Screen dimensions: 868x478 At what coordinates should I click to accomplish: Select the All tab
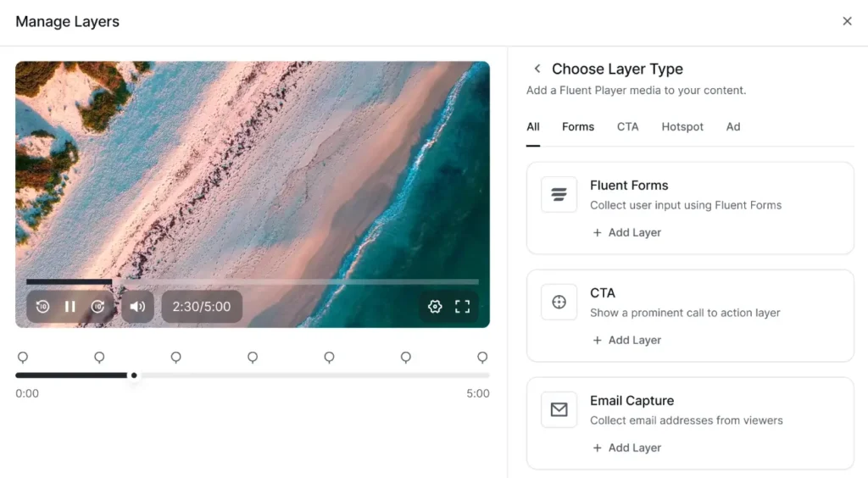(533, 126)
